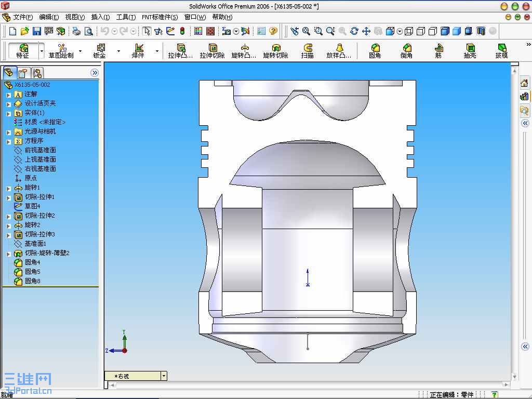Click horizontal scrollbar right arrow below viewport
The width and height of the screenshot is (532, 399).
point(506,384)
